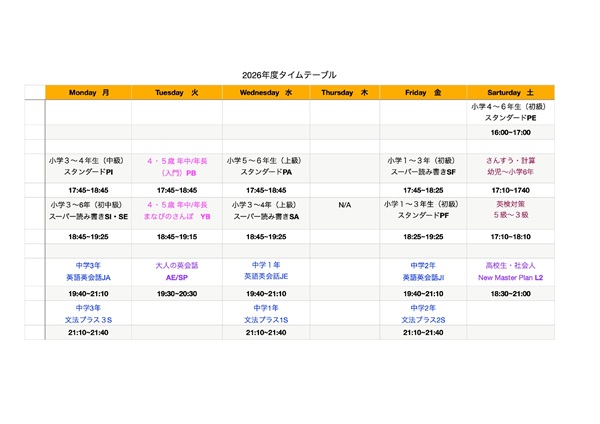Click the さんすう・計算 class cell
This screenshot has width=600, height=424.
[x=510, y=167]
